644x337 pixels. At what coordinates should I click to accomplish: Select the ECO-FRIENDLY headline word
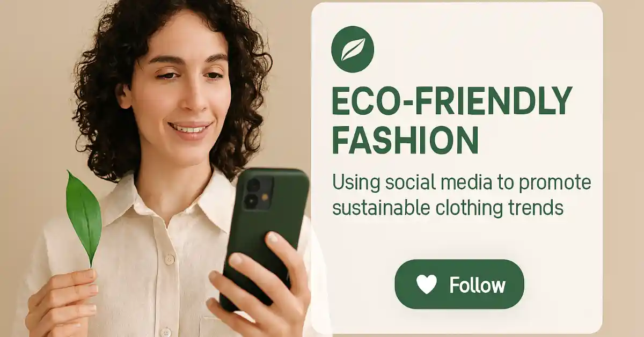click(452, 101)
